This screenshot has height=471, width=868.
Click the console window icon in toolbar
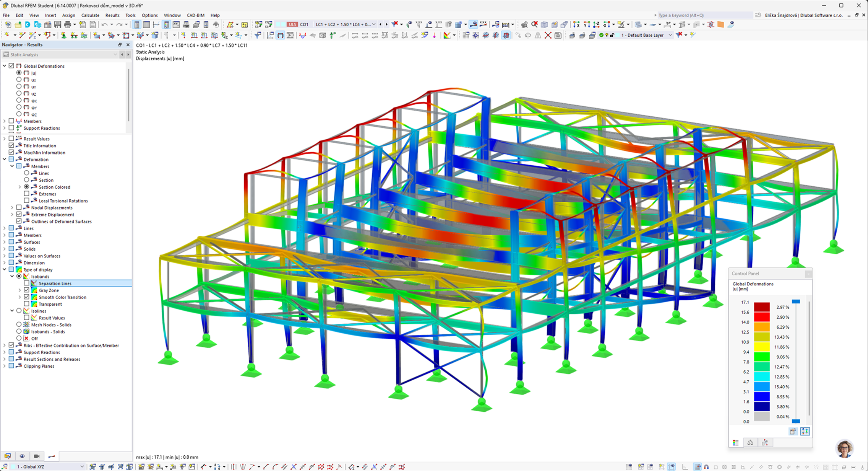(x=176, y=24)
